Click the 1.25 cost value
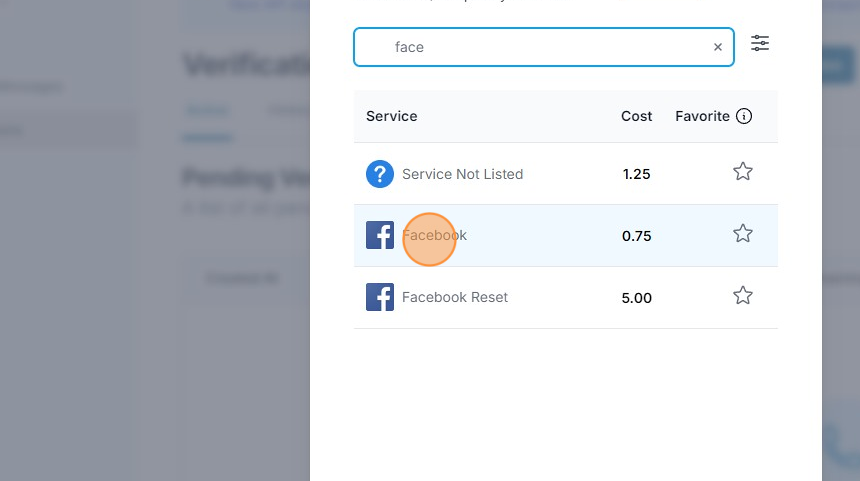 [636, 174]
